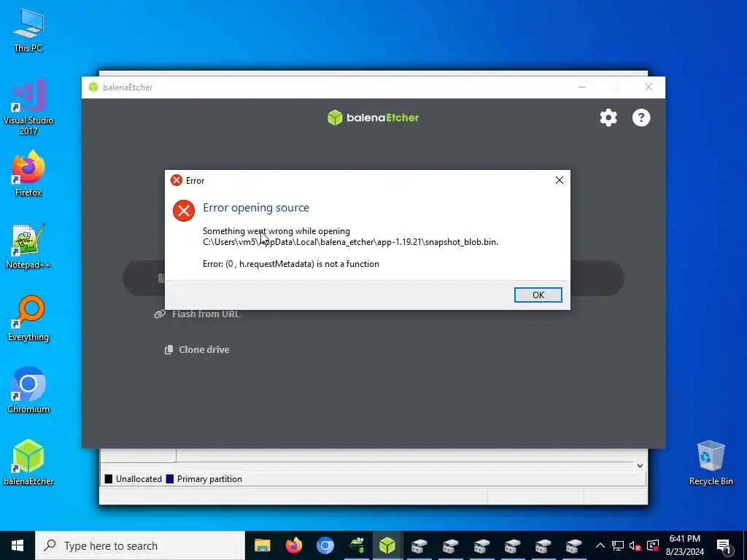Show hidden system tray icons

coord(600,545)
